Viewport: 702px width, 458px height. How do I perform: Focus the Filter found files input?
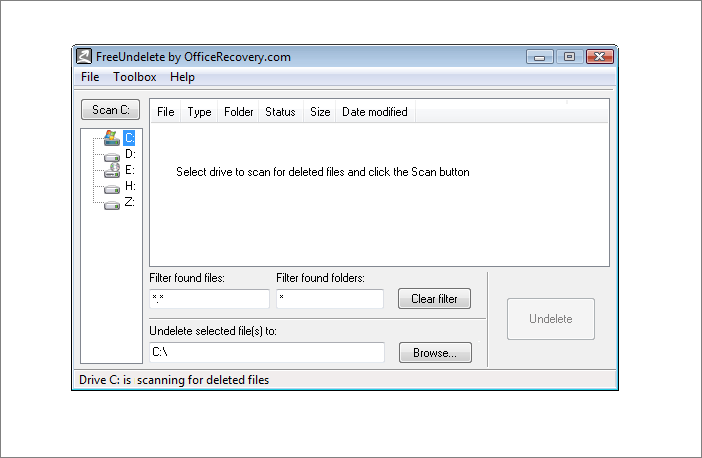point(210,299)
